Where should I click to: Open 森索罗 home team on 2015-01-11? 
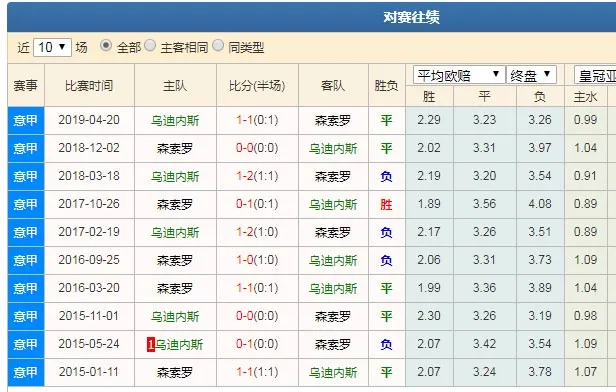click(175, 372)
